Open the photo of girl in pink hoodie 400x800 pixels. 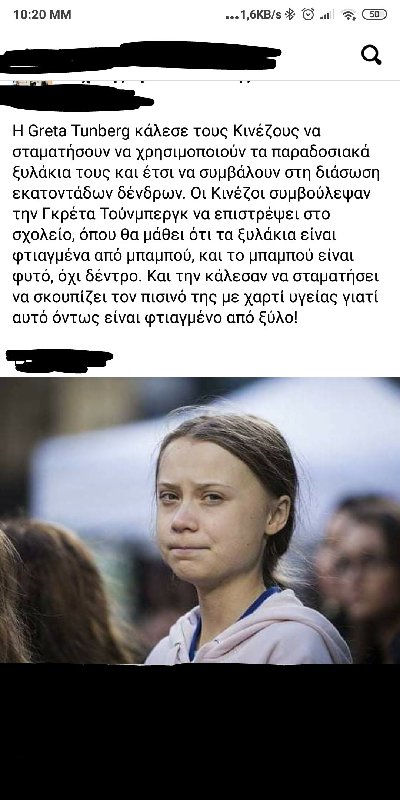(200, 520)
